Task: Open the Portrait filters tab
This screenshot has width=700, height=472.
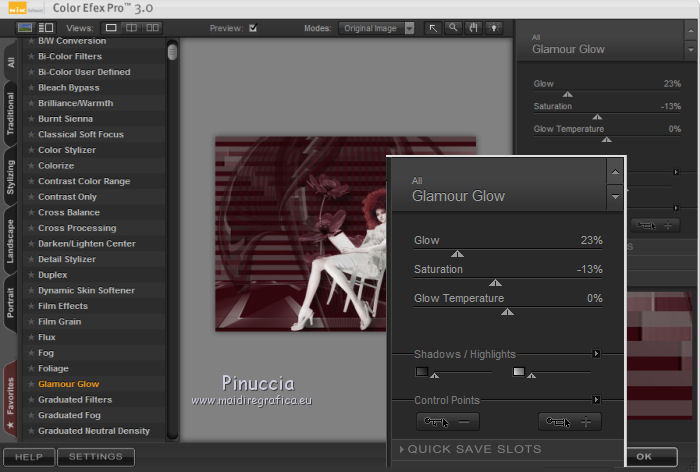Action: point(11,303)
